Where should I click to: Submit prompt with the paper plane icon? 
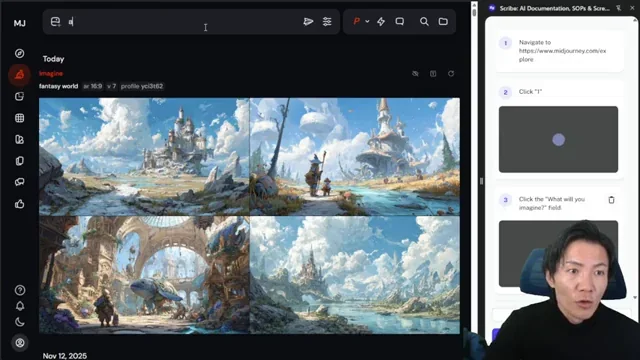tap(308, 22)
